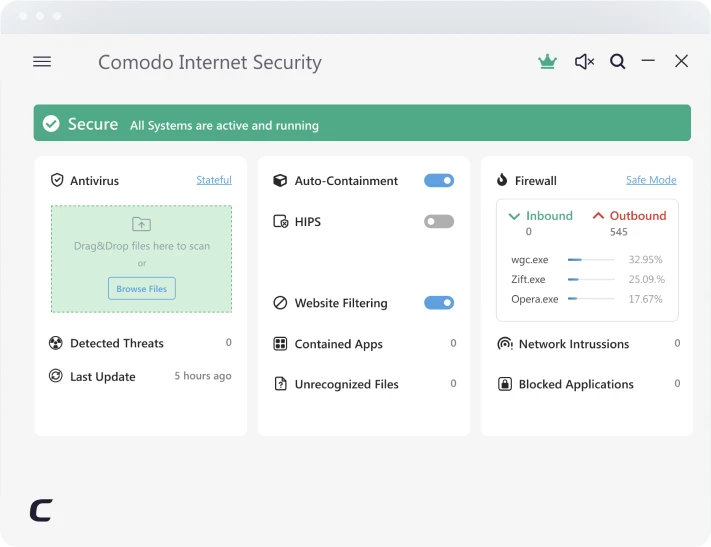The image size is (711, 547).
Task: Click the Unrecognized Files document icon
Action: click(281, 384)
